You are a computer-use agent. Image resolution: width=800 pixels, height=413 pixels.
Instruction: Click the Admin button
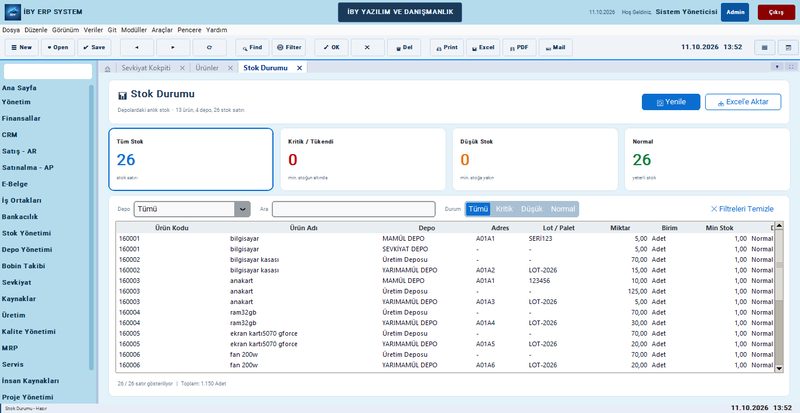[735, 12]
